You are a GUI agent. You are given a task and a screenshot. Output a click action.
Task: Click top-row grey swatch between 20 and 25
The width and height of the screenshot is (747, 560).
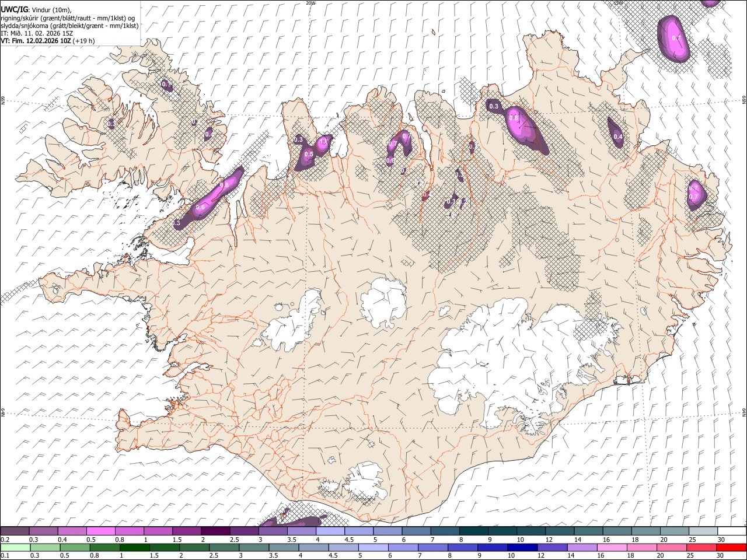[x=675, y=531]
